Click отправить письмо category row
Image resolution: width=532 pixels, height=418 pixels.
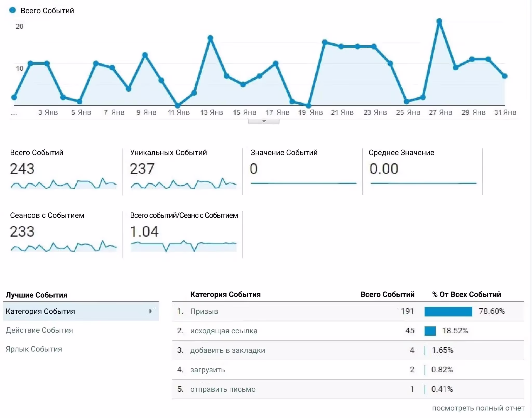(x=223, y=389)
